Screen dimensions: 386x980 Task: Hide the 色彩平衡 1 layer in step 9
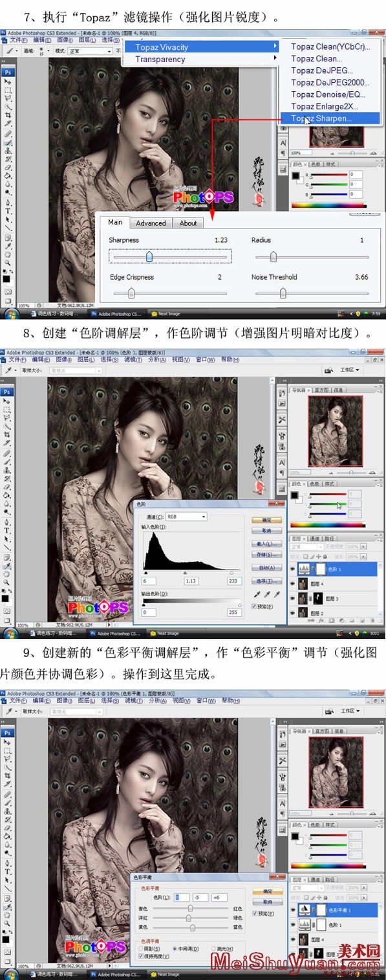(x=293, y=909)
